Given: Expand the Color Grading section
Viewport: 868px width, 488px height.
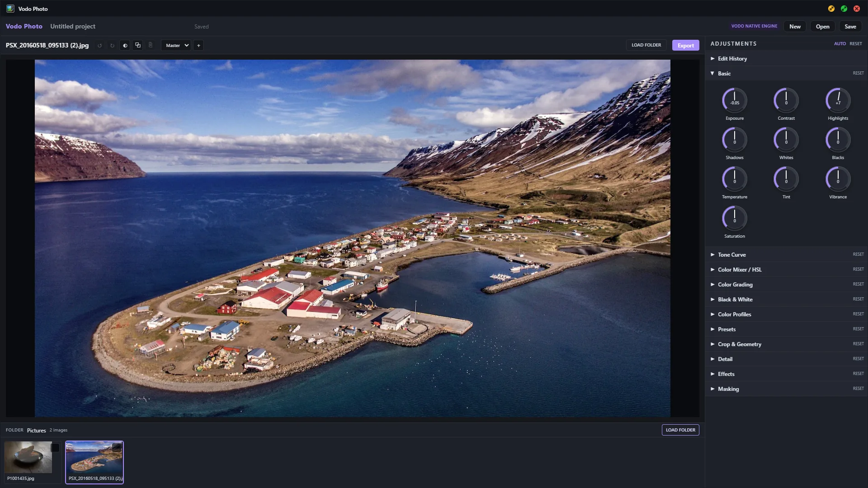Looking at the screenshot, I should (787, 285).
